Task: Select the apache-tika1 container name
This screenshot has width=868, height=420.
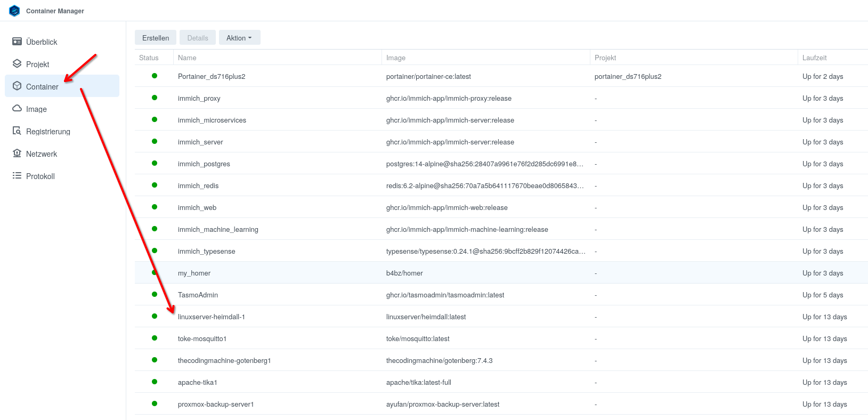Action: click(198, 382)
